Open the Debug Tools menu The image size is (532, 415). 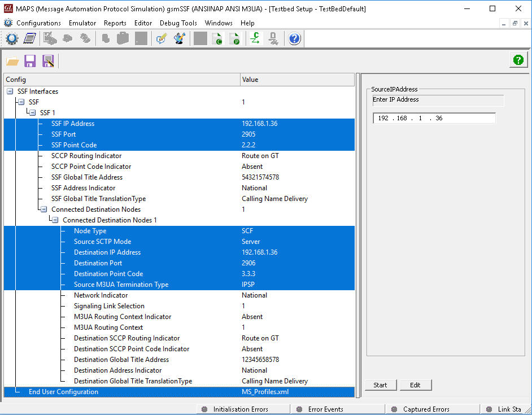pos(178,23)
